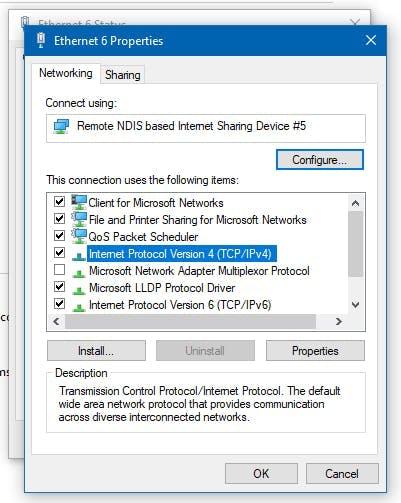This screenshot has height=503, width=401.
Task: Click the QoS Packet Scheduler icon
Action: 79,236
